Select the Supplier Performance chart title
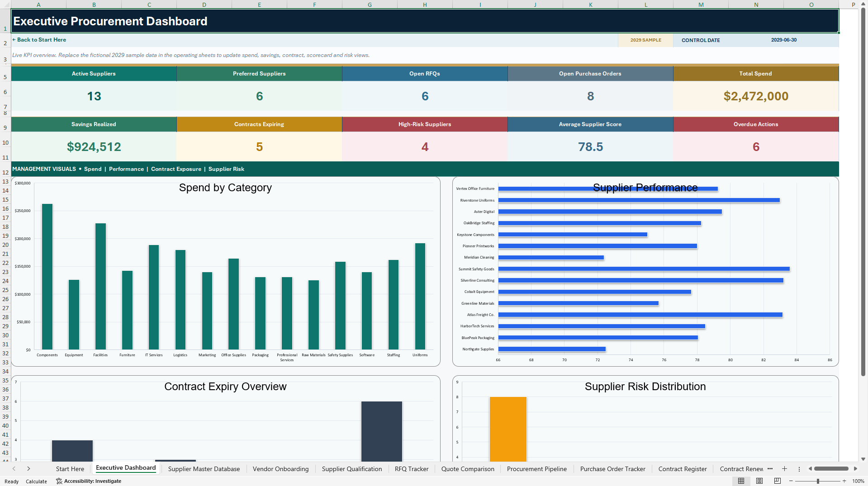 click(x=645, y=188)
